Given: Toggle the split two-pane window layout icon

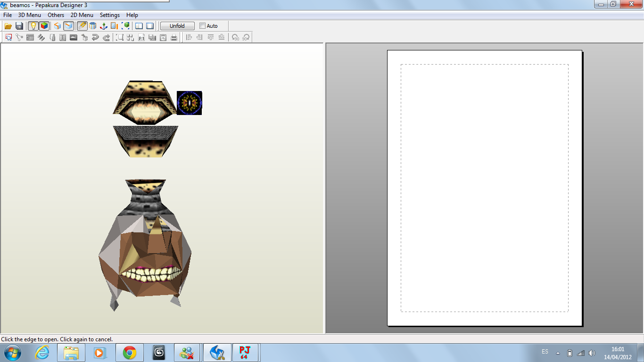Looking at the screenshot, I should coord(139,26).
